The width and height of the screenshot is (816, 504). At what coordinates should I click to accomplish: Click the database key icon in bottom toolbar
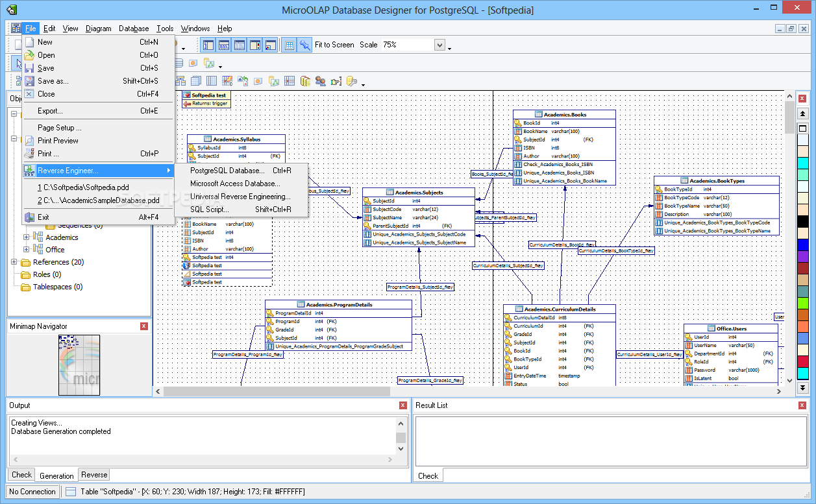click(351, 82)
